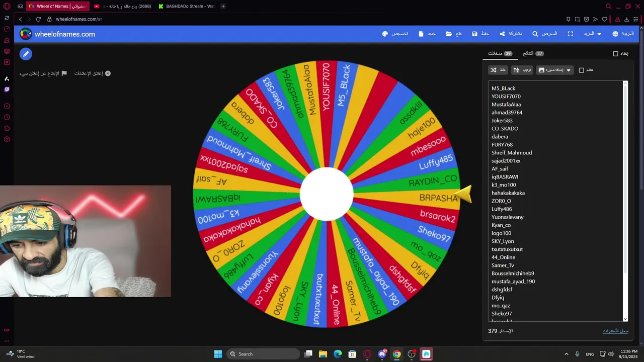Image resolution: width=644 pixels, height=362 pixels.
Task: Switch to the BAGHDADo Stream Kick tab
Action: [x=187, y=6]
